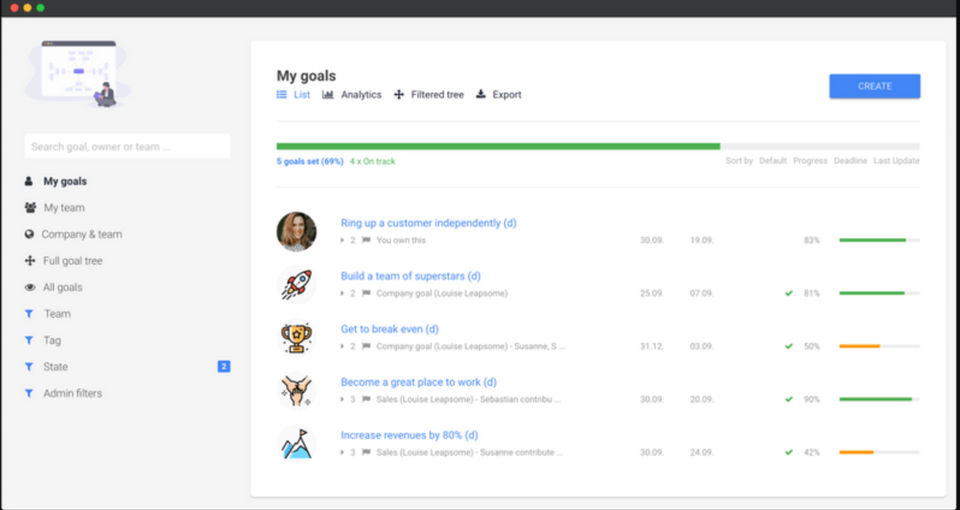The image size is (960, 510).
Task: Open the Tag filter in sidebar
Action: (52, 341)
